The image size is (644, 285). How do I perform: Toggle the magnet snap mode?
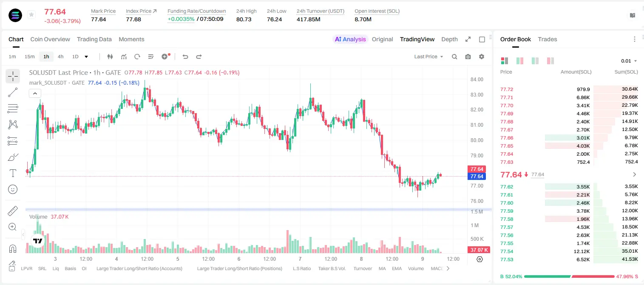tap(13, 248)
